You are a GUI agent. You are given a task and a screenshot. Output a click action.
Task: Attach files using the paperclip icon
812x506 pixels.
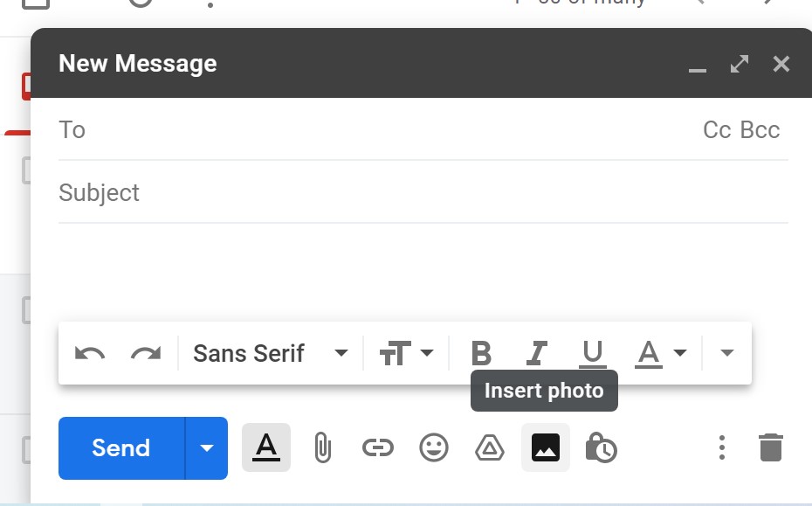323,448
